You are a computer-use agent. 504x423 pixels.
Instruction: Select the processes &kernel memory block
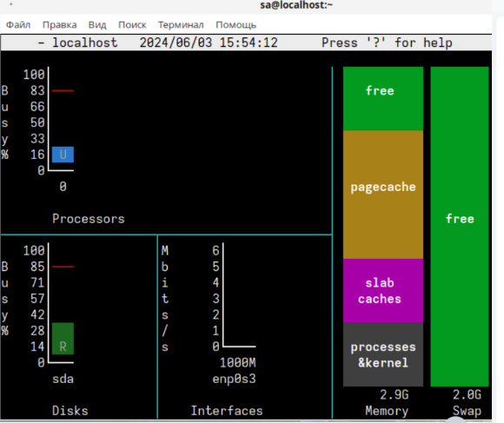(x=383, y=354)
